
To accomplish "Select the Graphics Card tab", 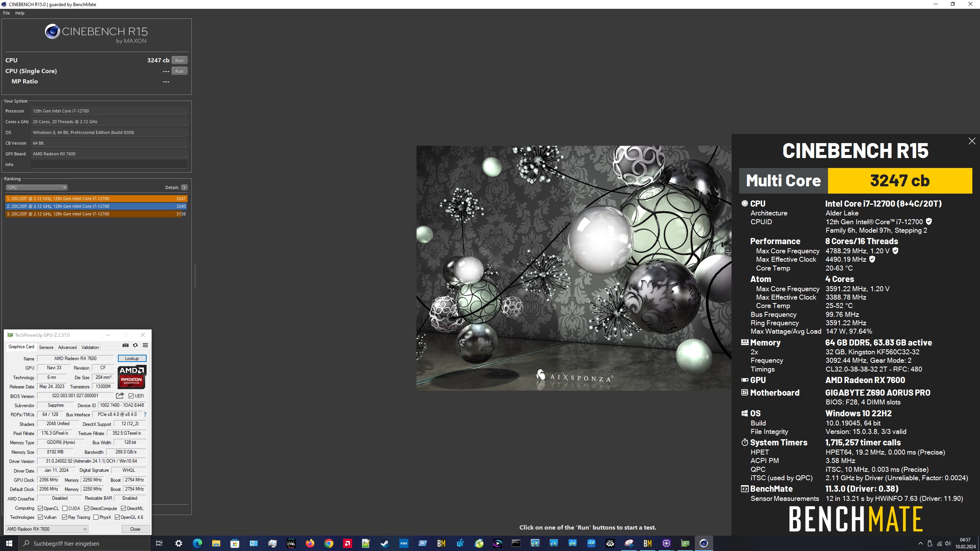I will click(21, 347).
